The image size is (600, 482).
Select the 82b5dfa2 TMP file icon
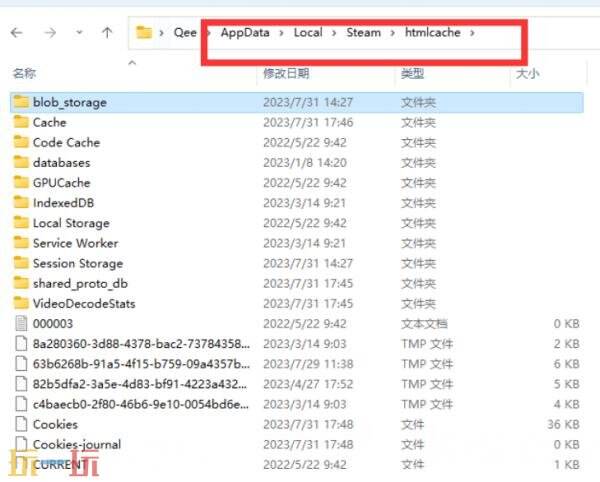coord(21,384)
